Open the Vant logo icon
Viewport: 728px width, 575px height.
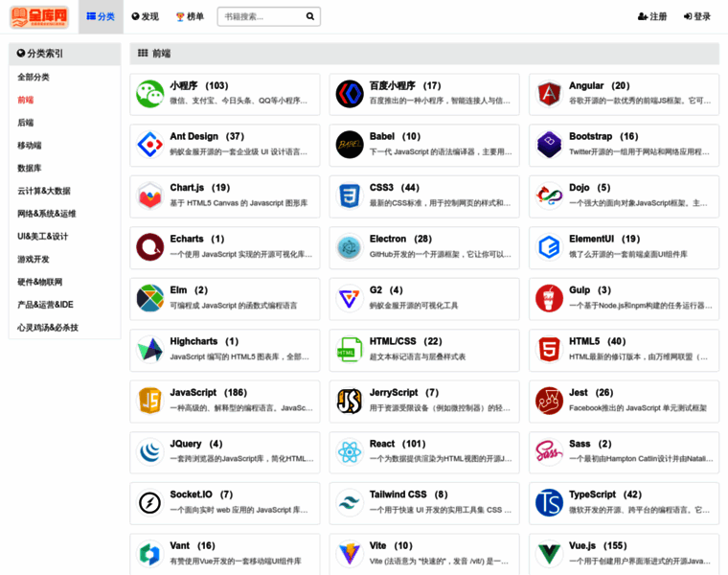[x=150, y=554]
